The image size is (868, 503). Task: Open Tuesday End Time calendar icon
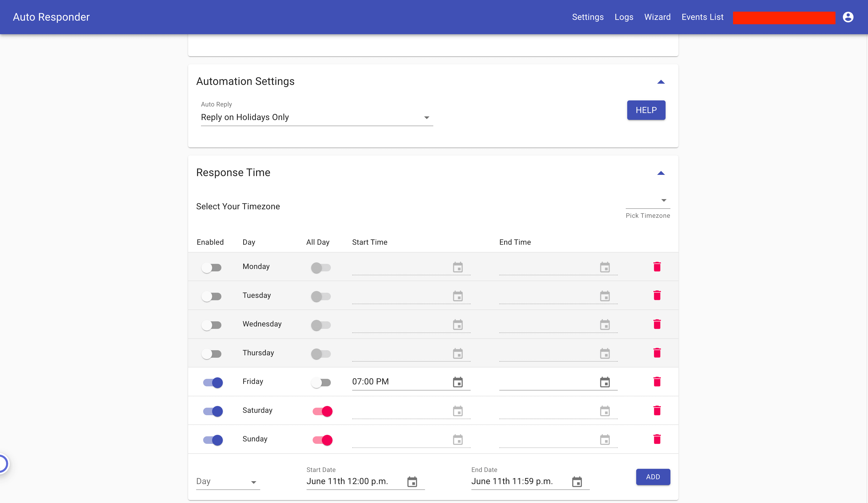tap(605, 296)
